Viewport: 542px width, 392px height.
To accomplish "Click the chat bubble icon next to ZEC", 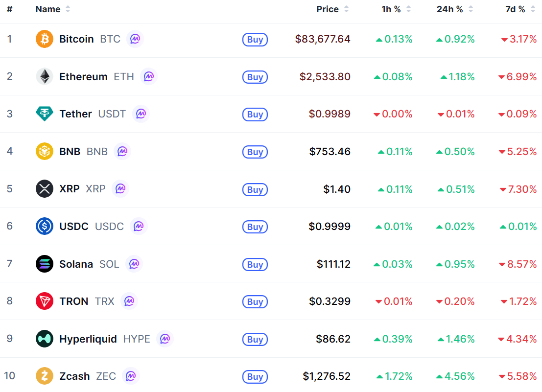I will click(131, 376).
